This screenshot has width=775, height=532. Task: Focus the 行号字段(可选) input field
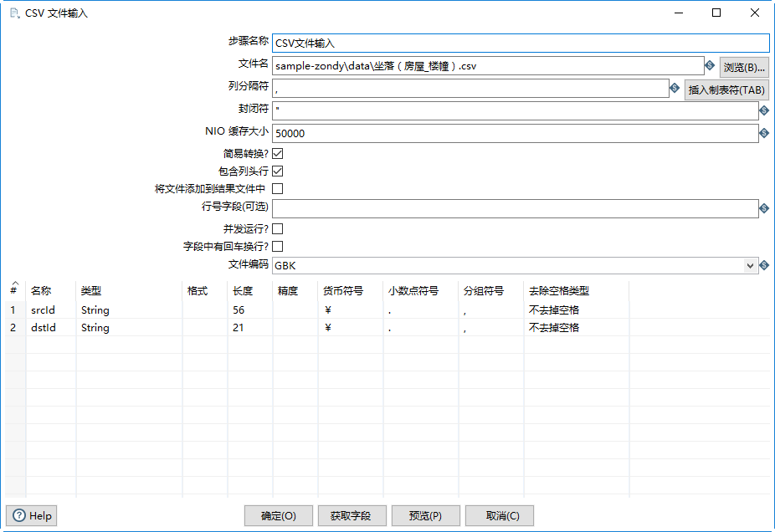coord(515,208)
